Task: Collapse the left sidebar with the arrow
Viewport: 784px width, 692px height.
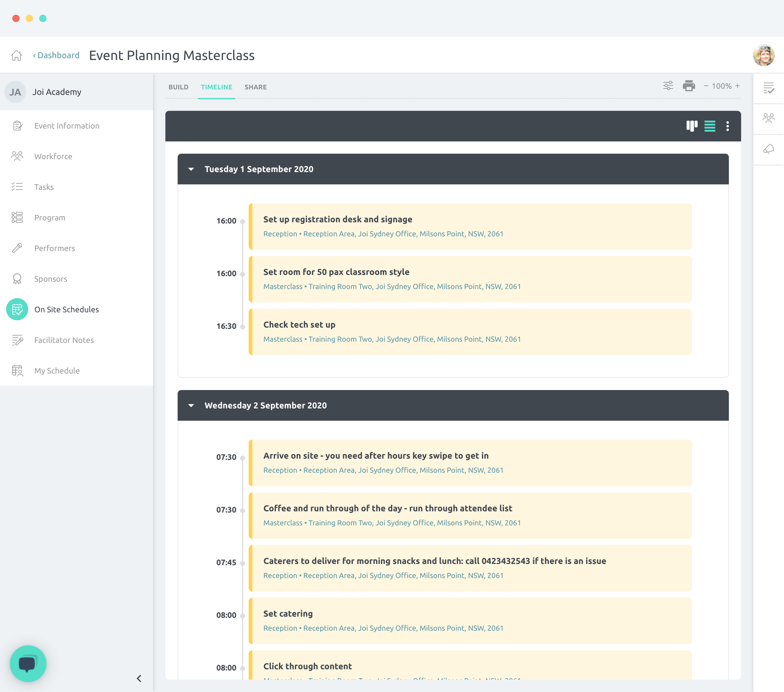Action: coord(139,679)
